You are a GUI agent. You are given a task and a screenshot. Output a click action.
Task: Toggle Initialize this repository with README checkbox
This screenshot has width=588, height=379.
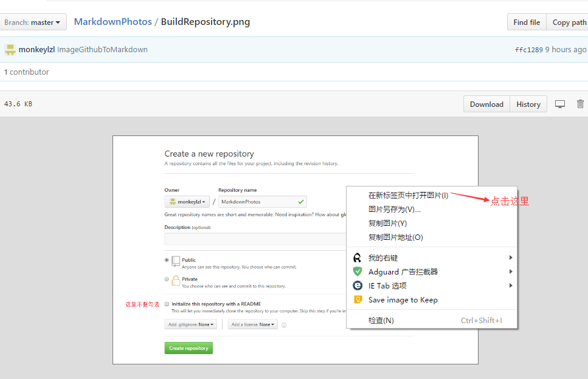point(167,304)
